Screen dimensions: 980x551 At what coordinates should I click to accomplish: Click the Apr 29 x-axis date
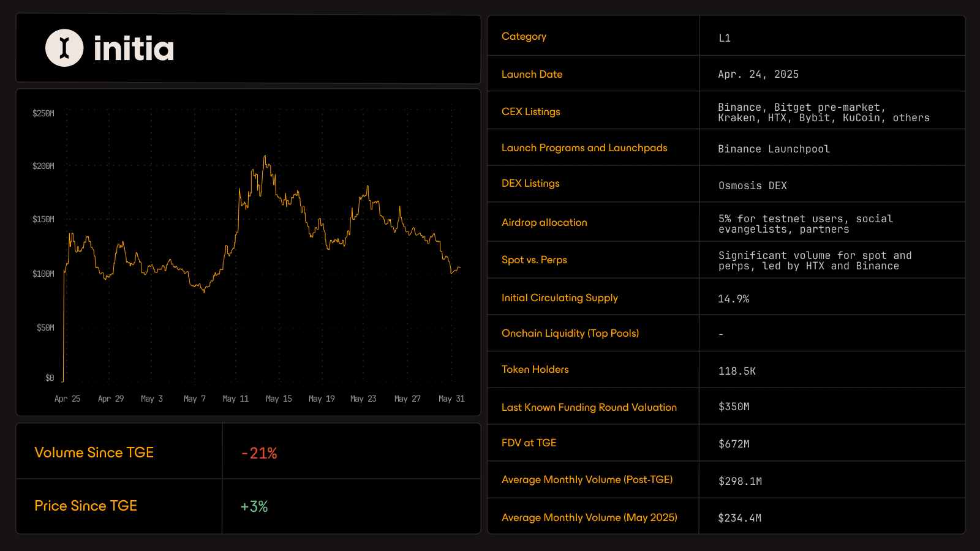(x=111, y=399)
